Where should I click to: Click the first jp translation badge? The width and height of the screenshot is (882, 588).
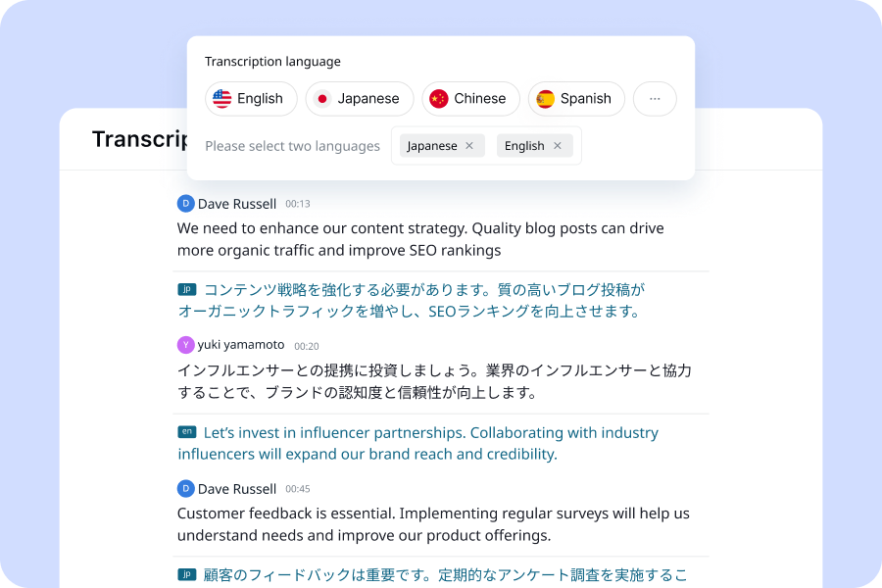[x=187, y=289]
